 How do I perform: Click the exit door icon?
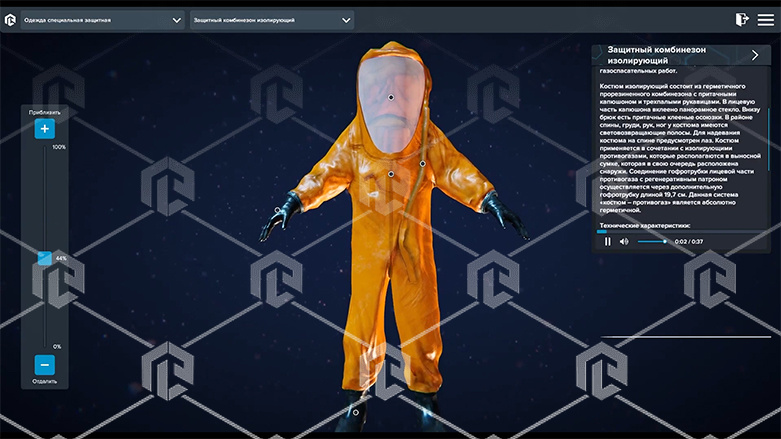pos(741,19)
